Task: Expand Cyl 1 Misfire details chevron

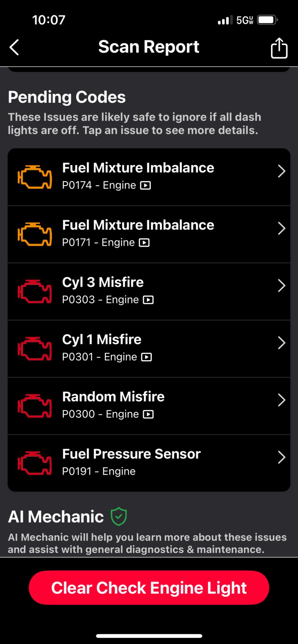Action: click(x=281, y=343)
